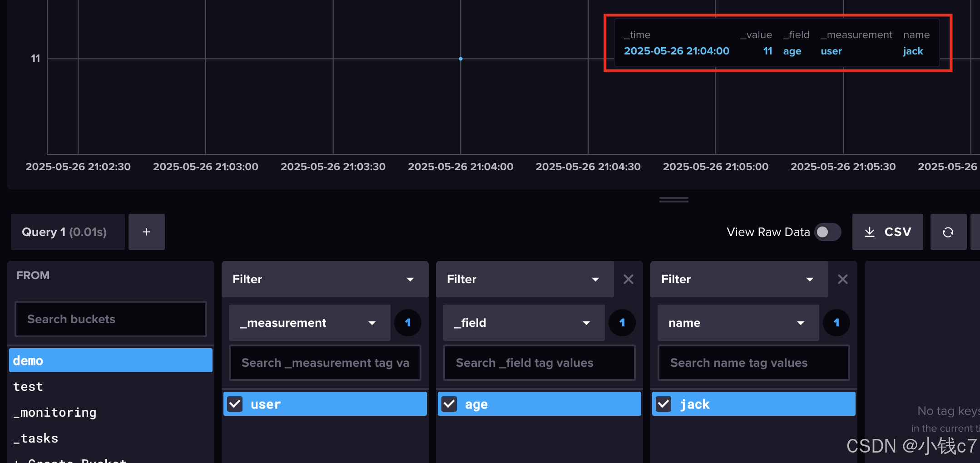Select the Query 1 tab
980x463 pixels.
[x=68, y=232]
